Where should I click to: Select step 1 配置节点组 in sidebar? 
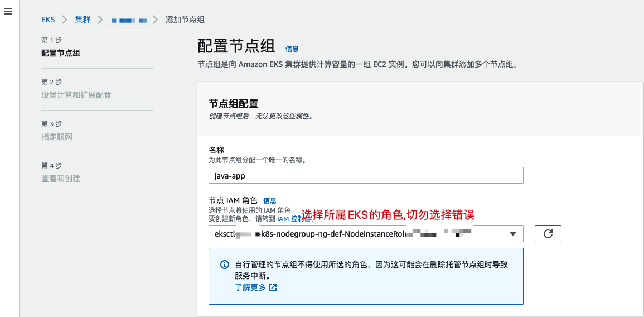coord(61,53)
